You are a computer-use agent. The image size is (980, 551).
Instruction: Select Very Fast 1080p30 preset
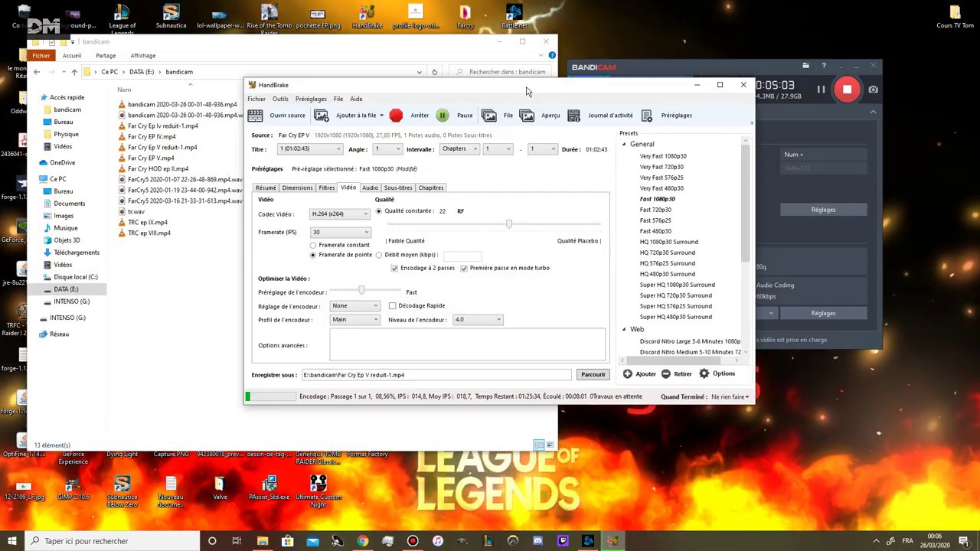[663, 156]
